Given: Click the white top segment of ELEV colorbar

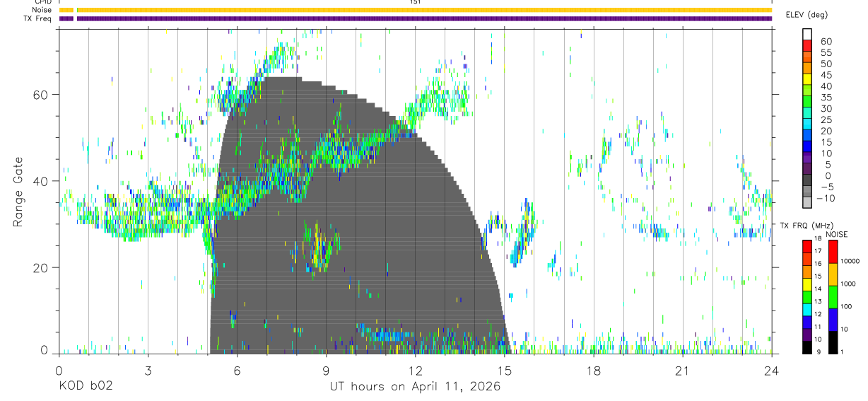Looking at the screenshot, I should (807, 33).
